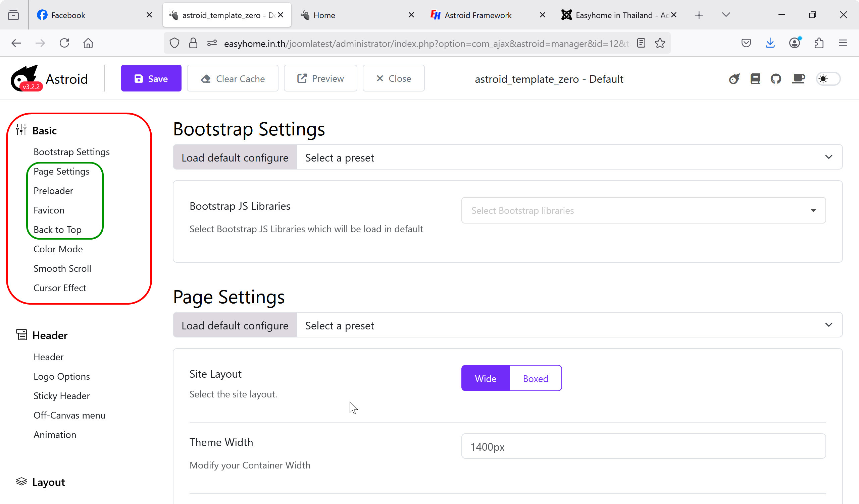Click Load default configure for Bootstrap Settings
The width and height of the screenshot is (859, 504).
(x=234, y=157)
